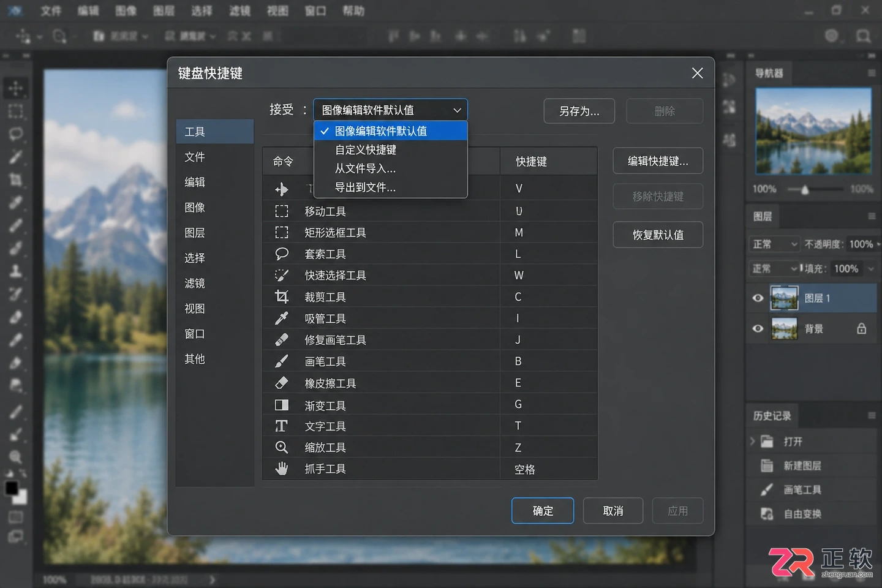
Task: Click the black foreground color swatch
Action: tap(11, 488)
